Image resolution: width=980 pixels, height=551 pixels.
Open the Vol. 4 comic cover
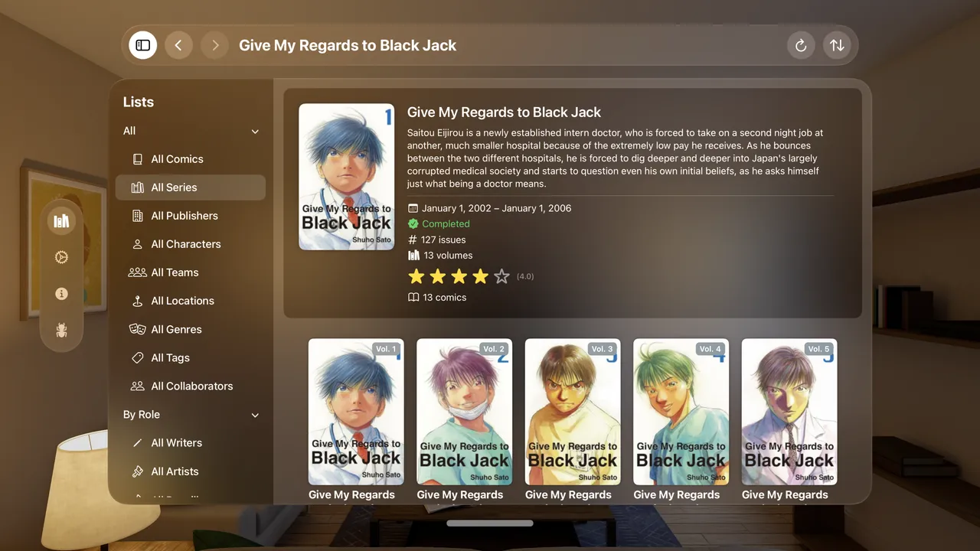[681, 412]
